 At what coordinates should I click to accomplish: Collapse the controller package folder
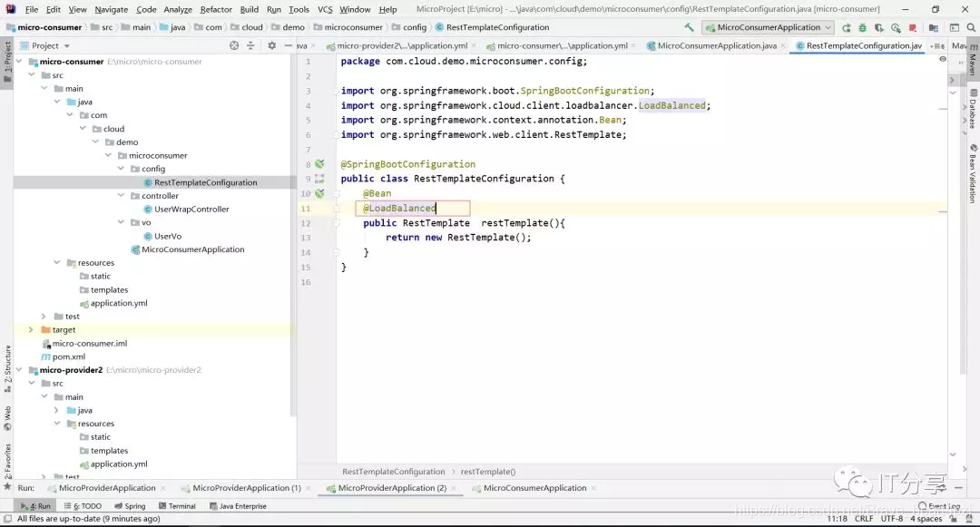click(122, 195)
